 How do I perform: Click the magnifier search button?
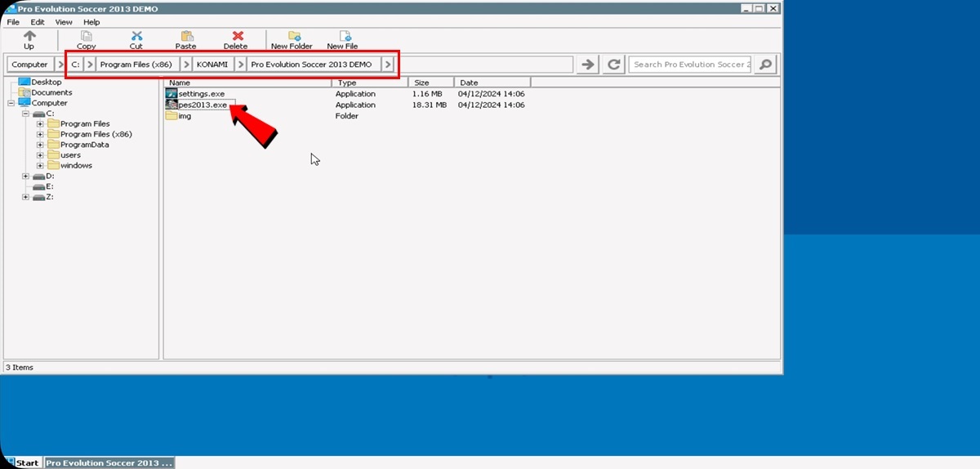764,65
